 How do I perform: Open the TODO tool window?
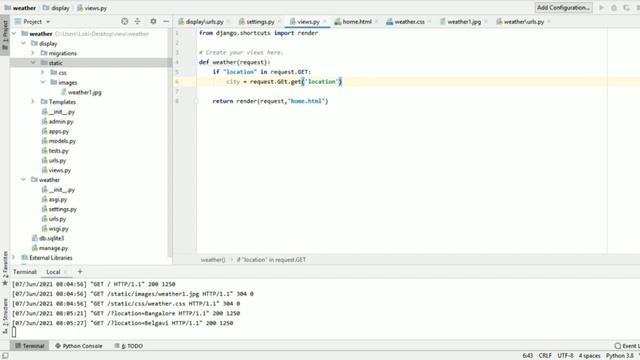[129, 346]
